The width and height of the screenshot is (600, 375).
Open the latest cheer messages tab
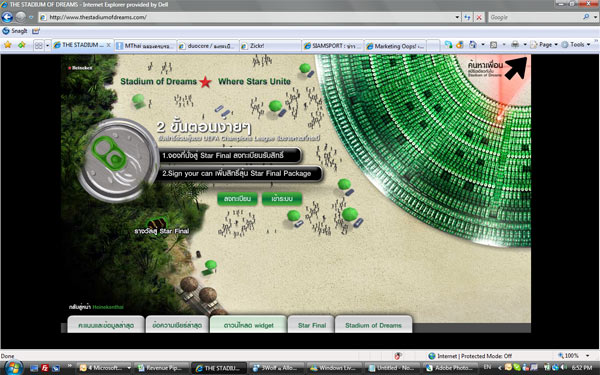click(177, 325)
